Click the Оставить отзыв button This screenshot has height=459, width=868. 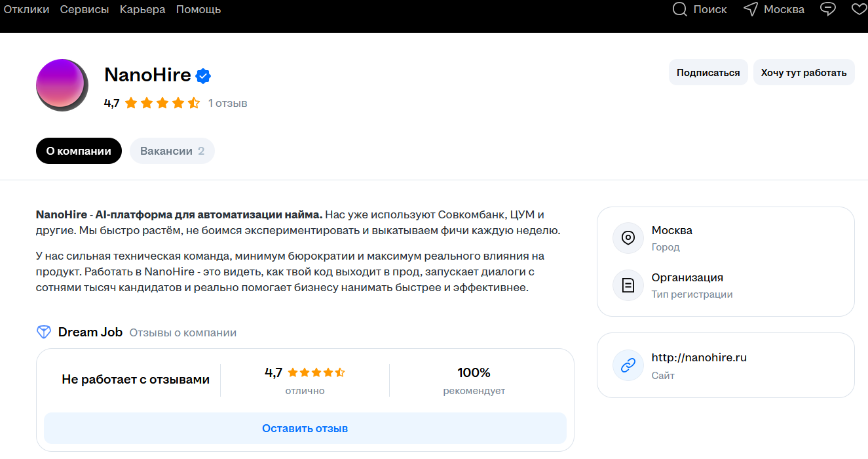point(305,428)
